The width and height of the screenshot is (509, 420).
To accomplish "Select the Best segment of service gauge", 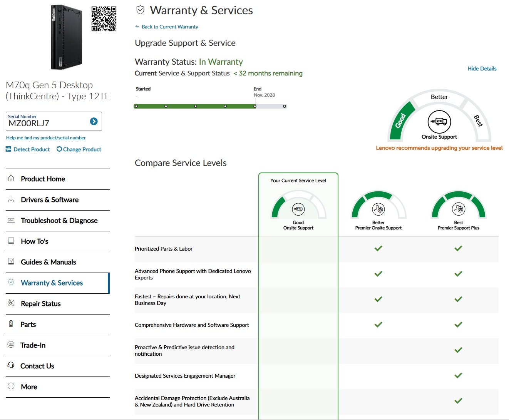I will (478, 120).
